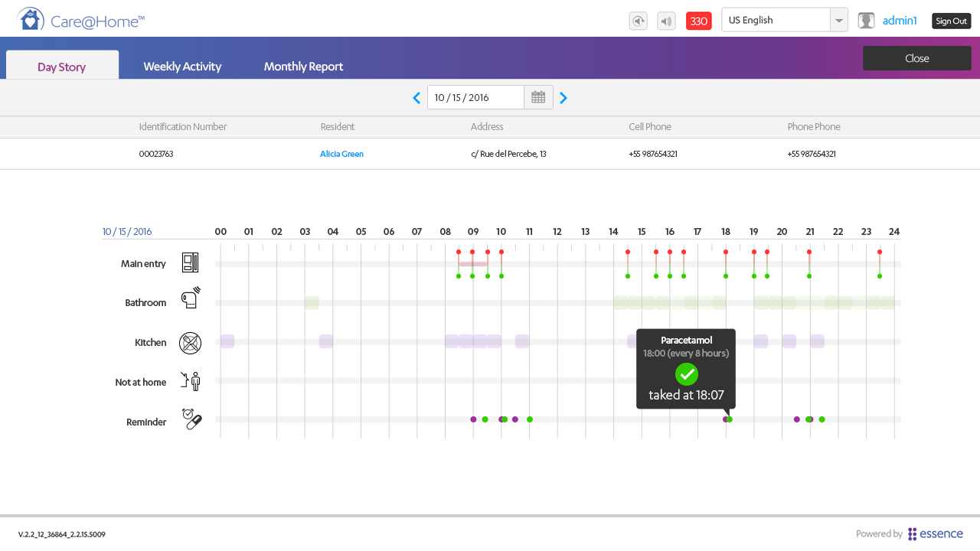
Task: Click address c/ Rue del Percebe, 13
Action: [508, 154]
